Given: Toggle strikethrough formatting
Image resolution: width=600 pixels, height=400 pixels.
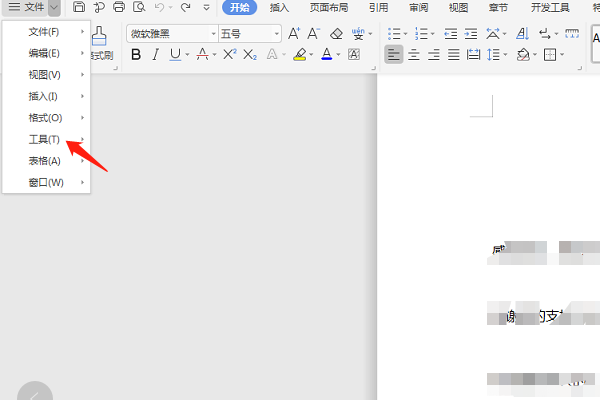Looking at the screenshot, I should point(202,54).
